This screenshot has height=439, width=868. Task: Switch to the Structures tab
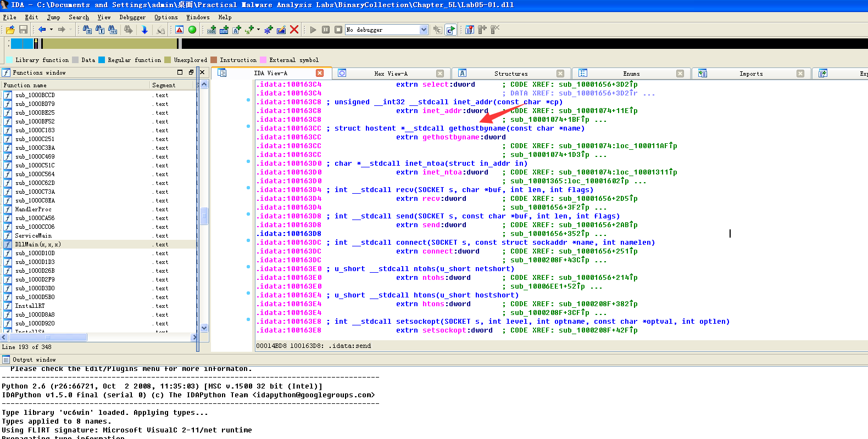click(x=511, y=74)
